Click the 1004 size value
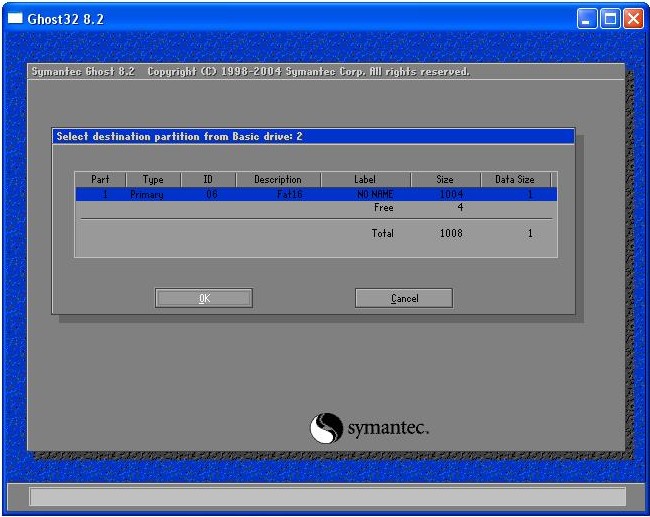650x517 pixels. pos(451,194)
